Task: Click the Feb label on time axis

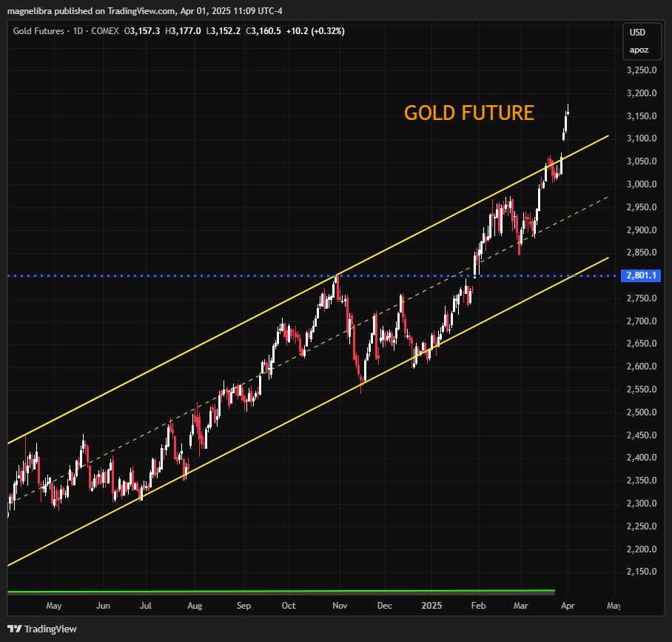Action: [x=478, y=606]
